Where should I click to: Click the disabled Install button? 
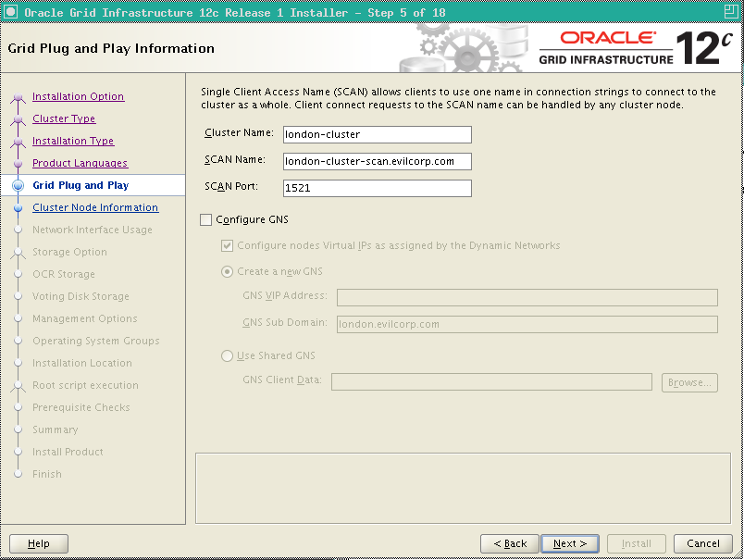[x=637, y=543]
